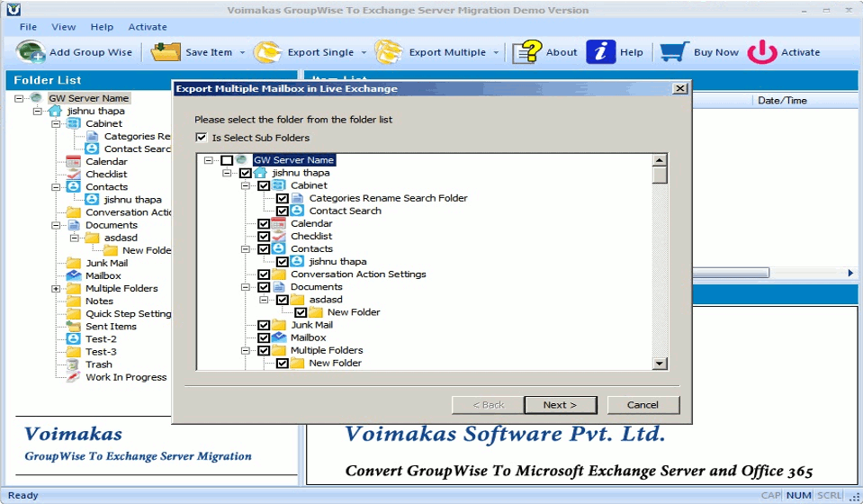This screenshot has width=863, height=504.
Task: Check the GW Server Name checkbox in dialog
Action: tap(227, 160)
